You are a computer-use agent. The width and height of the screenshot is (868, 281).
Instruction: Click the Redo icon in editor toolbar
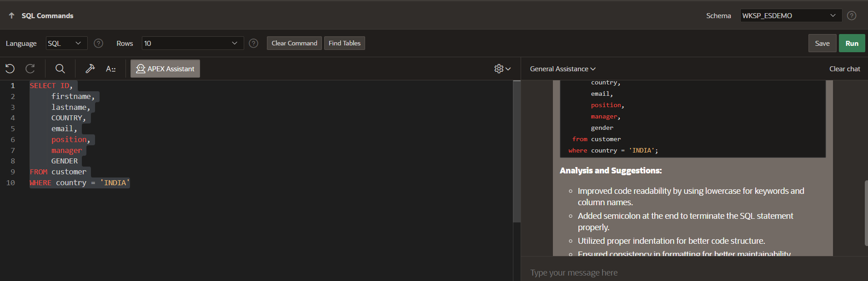[x=30, y=69]
